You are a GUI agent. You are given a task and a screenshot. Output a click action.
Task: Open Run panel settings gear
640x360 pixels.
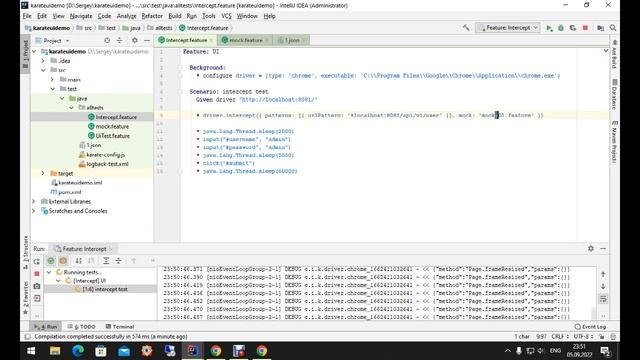coord(591,248)
